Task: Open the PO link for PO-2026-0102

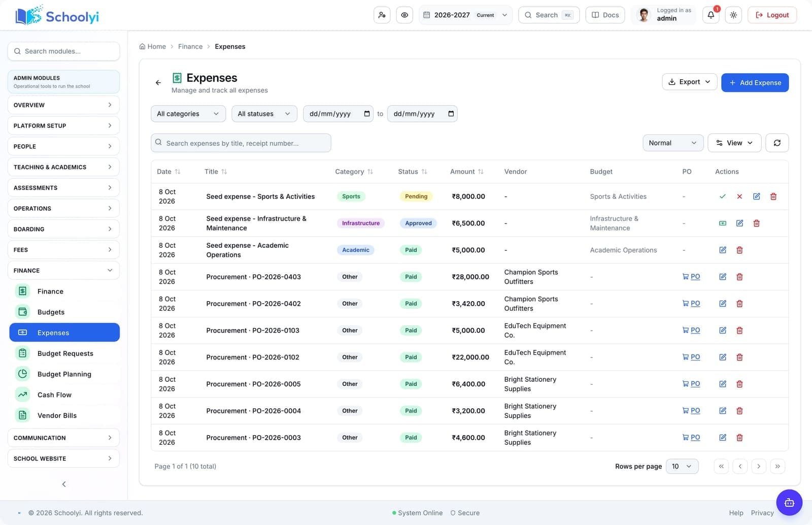Action: (691, 357)
